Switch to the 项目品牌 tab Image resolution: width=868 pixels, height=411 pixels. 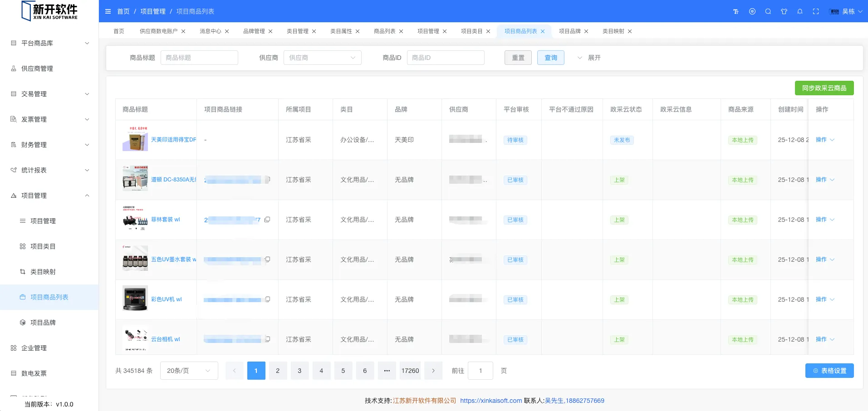click(569, 31)
